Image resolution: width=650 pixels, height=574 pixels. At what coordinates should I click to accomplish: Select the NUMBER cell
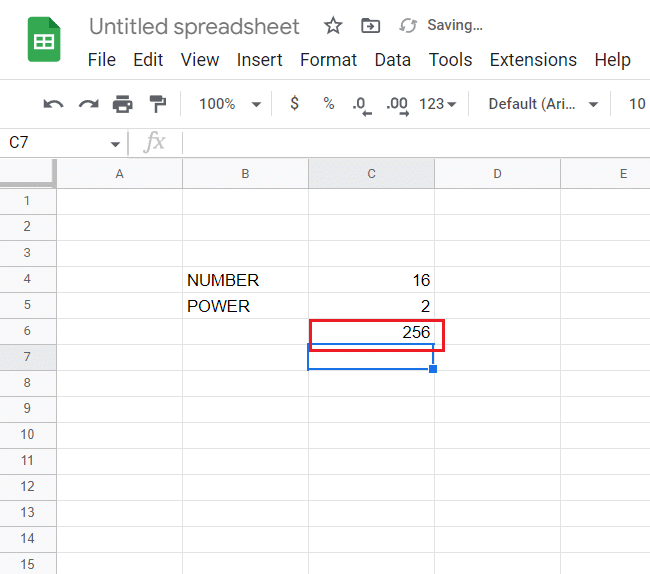[x=245, y=280]
